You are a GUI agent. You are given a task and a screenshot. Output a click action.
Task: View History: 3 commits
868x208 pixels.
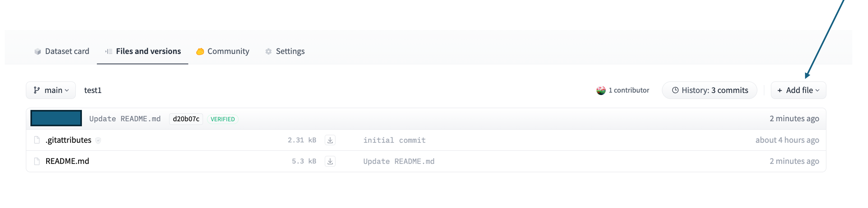click(x=709, y=90)
